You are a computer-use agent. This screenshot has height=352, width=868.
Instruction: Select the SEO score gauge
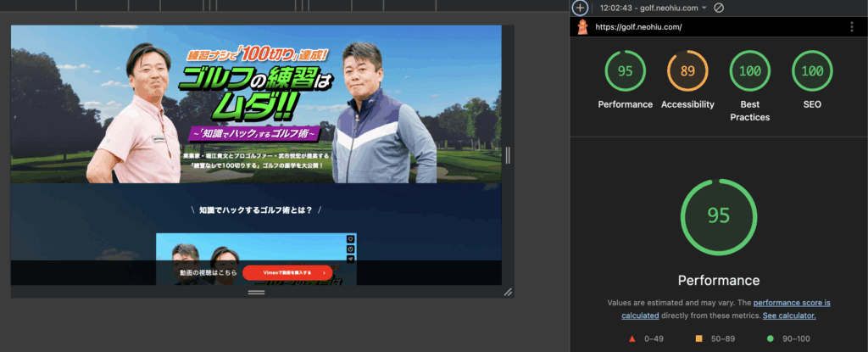pos(810,71)
